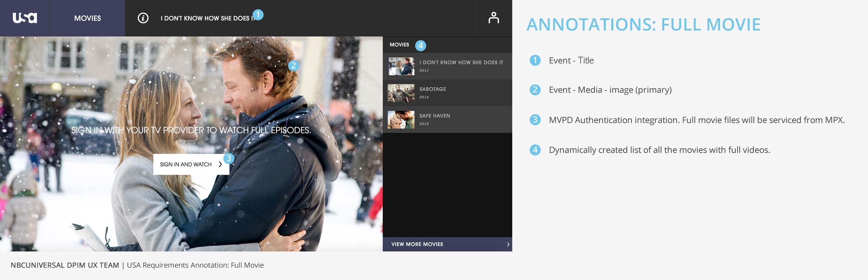Open the info icon beside the header movie title
This screenshot has height=280, width=868.
[143, 18]
